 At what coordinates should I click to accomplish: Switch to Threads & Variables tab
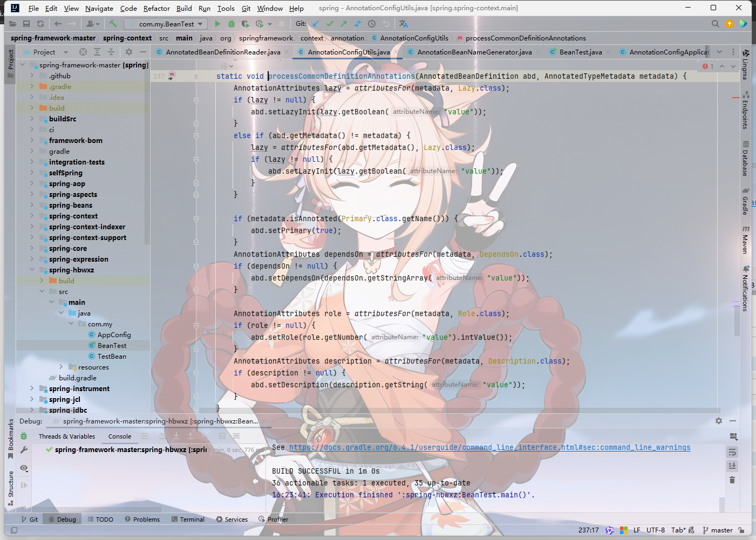[67, 436]
